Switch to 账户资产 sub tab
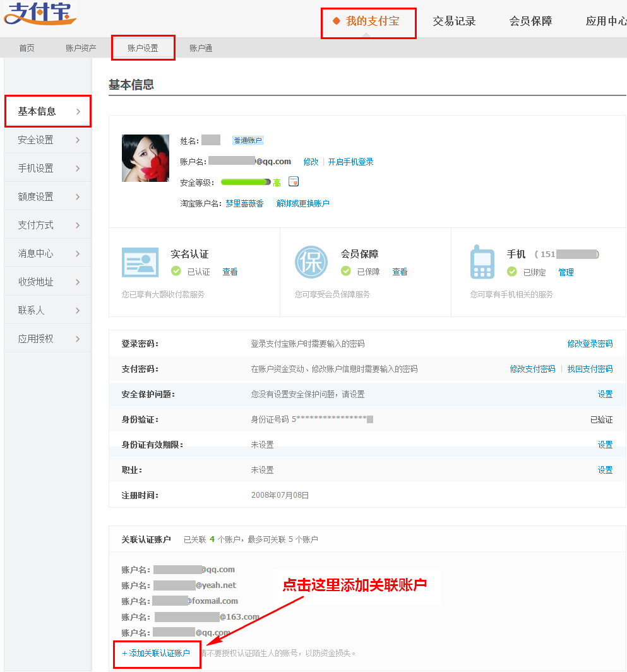627x672 pixels. (x=81, y=48)
